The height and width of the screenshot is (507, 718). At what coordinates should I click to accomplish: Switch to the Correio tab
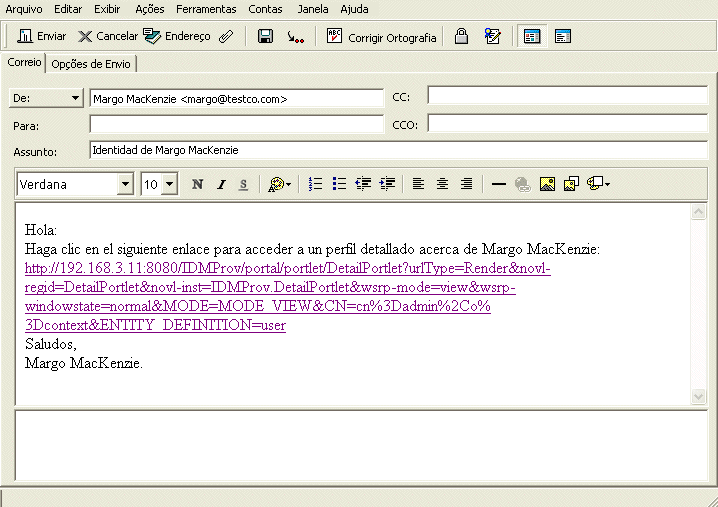[24, 62]
